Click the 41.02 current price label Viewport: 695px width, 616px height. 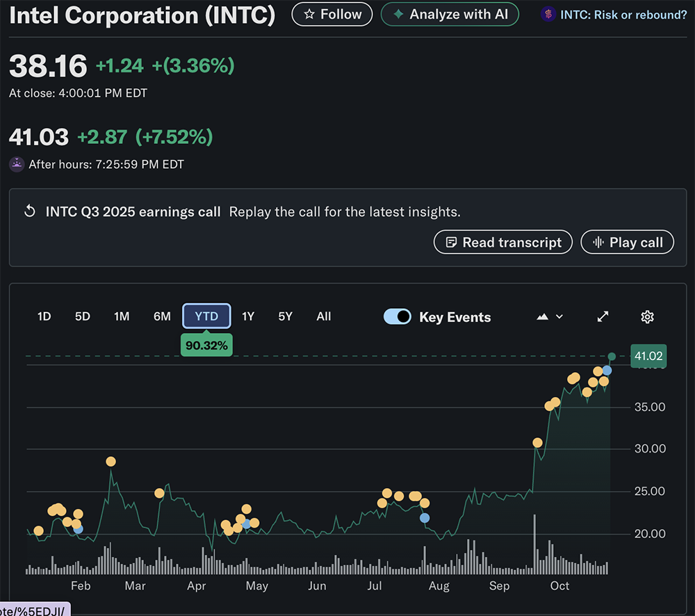(x=648, y=357)
